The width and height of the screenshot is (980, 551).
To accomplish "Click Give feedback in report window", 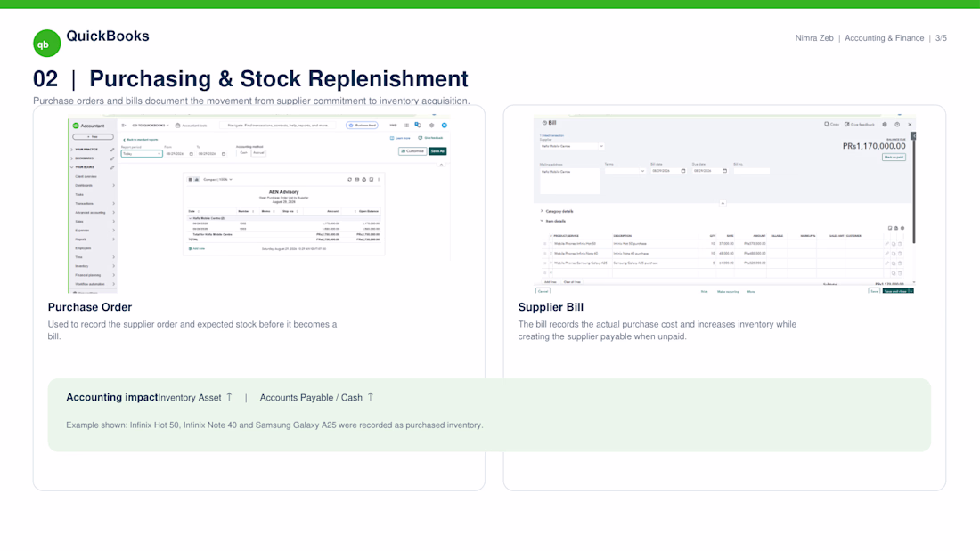I will pyautogui.click(x=430, y=138).
